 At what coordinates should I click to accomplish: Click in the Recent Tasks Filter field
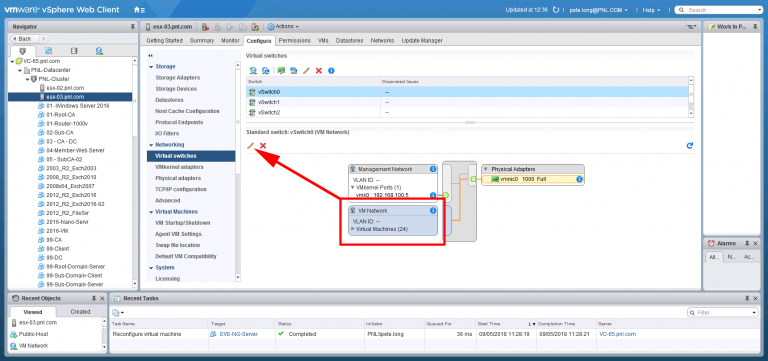pyautogui.click(x=723, y=313)
